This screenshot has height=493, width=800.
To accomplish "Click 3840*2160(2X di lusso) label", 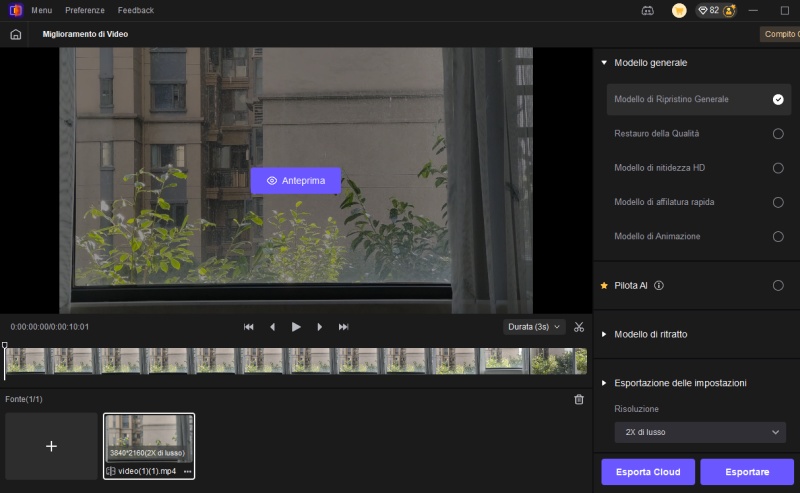I will point(147,453).
